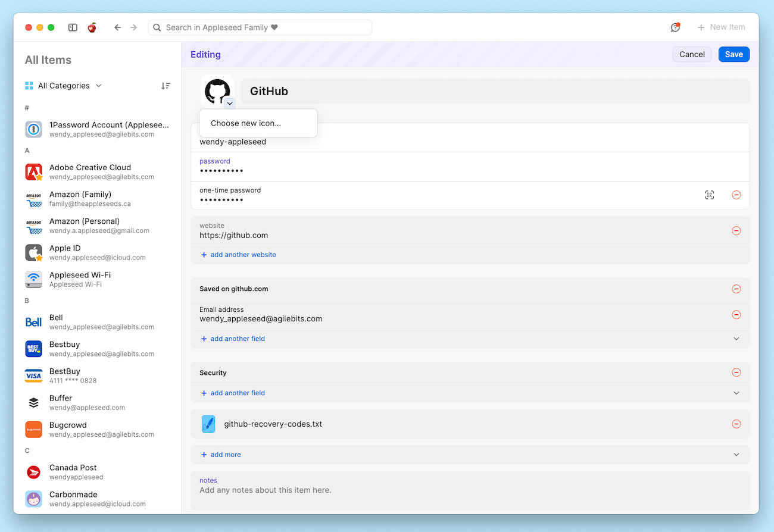Viewport: 774px width, 532px height.
Task: Click icon dropdown chevron beside GitHub logo
Action: point(230,104)
